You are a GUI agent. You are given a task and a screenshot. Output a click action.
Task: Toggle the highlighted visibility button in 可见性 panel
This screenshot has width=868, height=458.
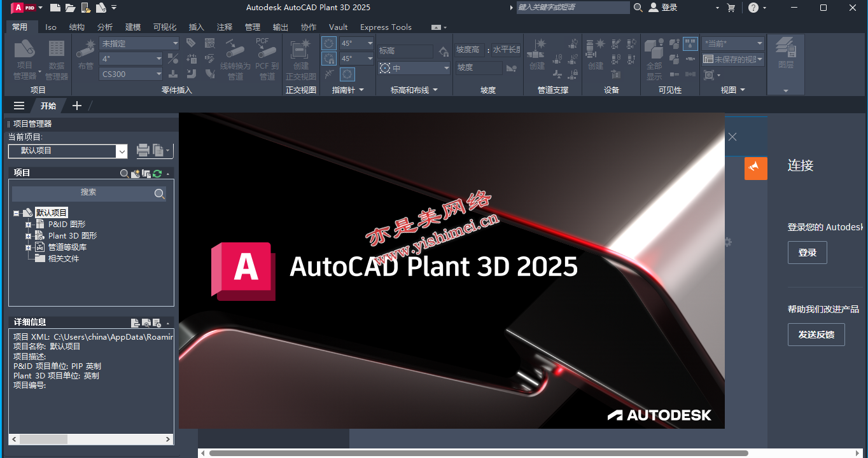tap(690, 44)
